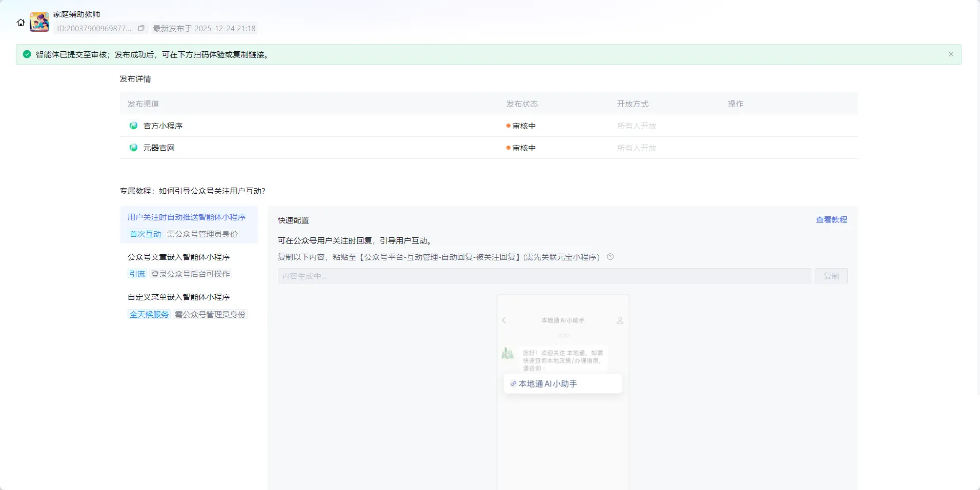Screen dimensions: 980x490
Task: Click the 内容生成中 text field
Action: (x=544, y=276)
